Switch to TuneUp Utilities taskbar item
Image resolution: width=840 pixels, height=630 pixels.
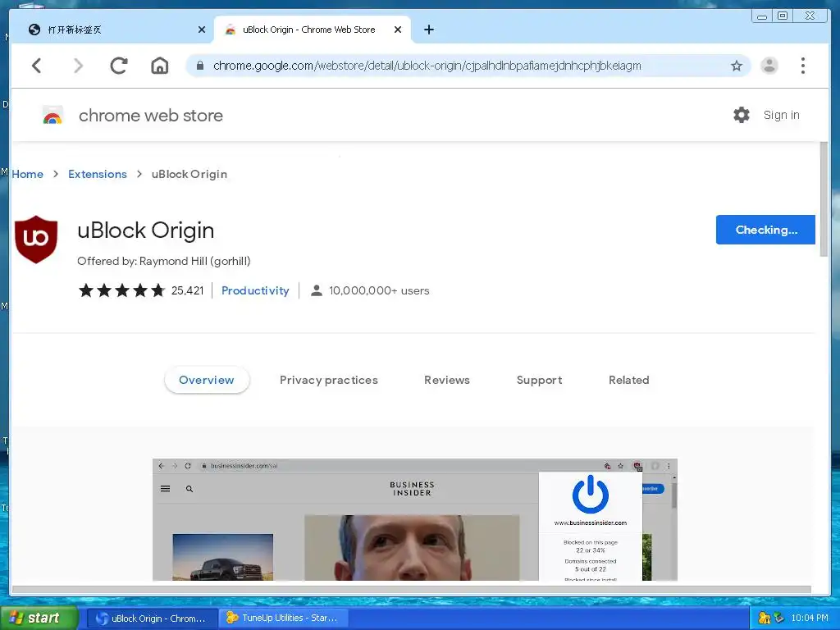click(284, 618)
